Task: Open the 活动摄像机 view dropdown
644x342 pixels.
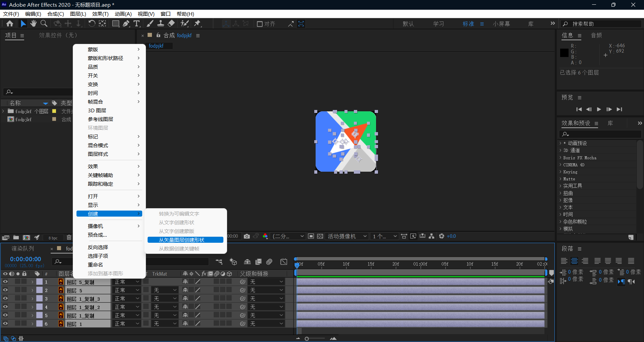Action: pos(347,236)
